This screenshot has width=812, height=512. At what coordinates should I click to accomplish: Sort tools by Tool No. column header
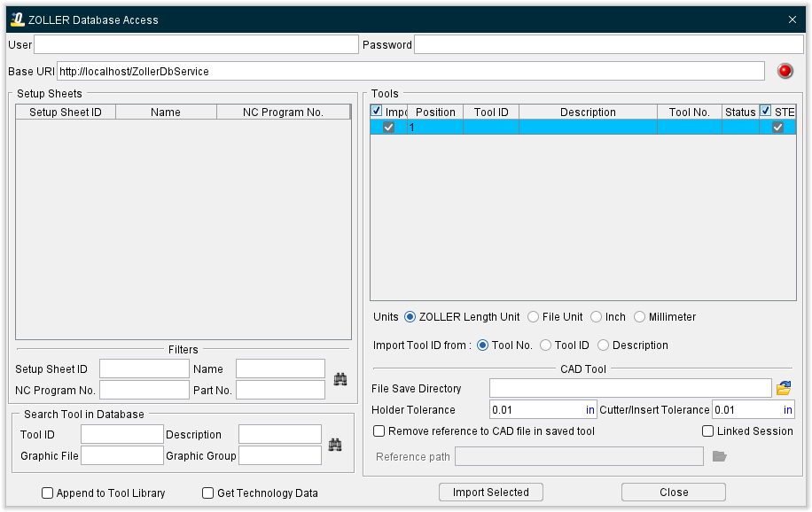tap(690, 112)
